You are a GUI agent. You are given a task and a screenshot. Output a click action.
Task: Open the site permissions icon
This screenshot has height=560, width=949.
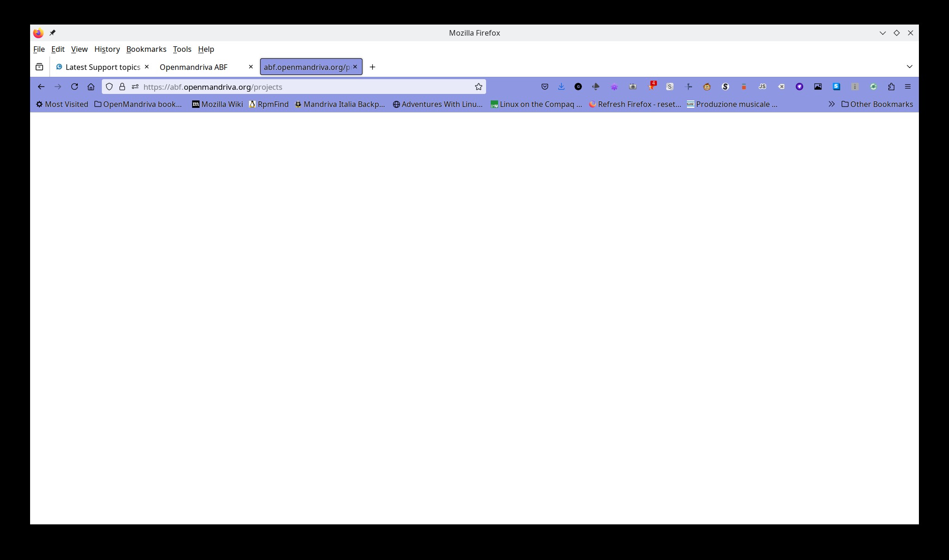point(135,87)
